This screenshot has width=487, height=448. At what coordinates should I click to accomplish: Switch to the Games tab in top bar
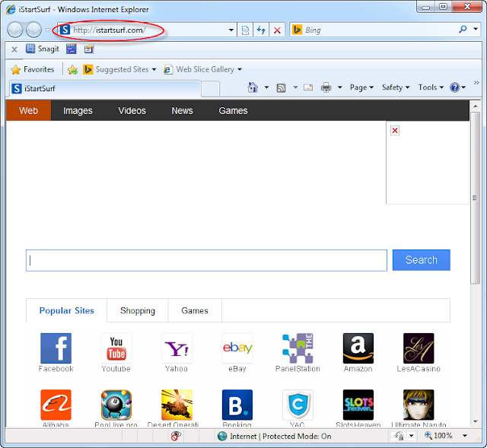[x=233, y=110]
